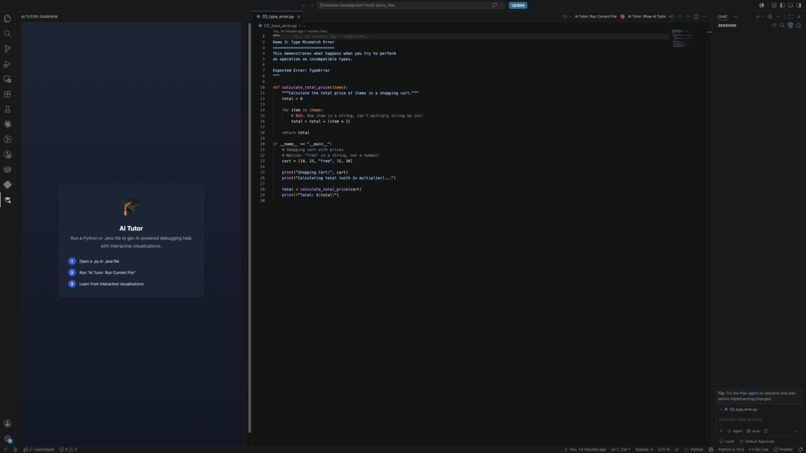Open the Auto model picker dropdown
The width and height of the screenshot is (806, 453).
coord(754,431)
